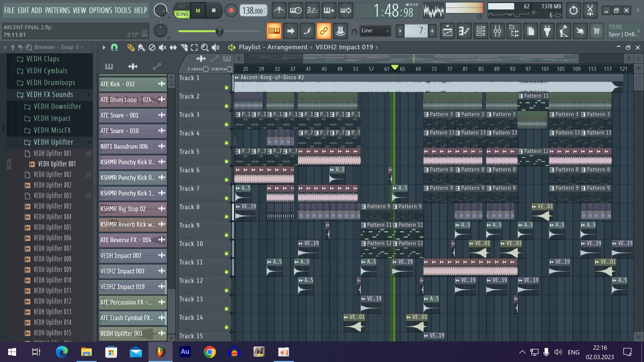
Task: Mute Track 5 with its green light
Action: click(227, 161)
